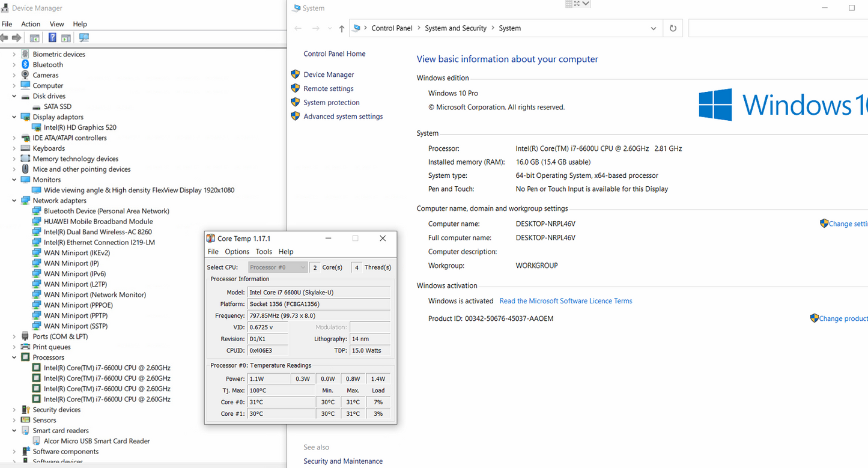Open the View menu in Device Manager

(57, 24)
